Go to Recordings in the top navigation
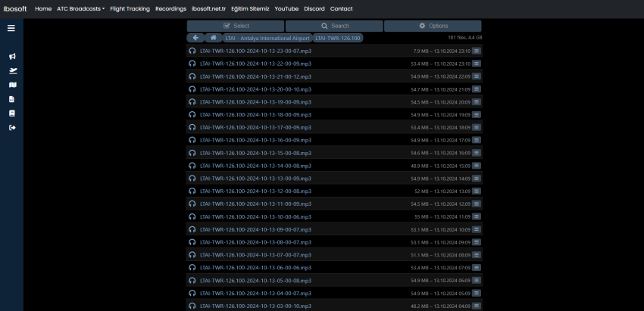644x311 pixels. [170, 8]
